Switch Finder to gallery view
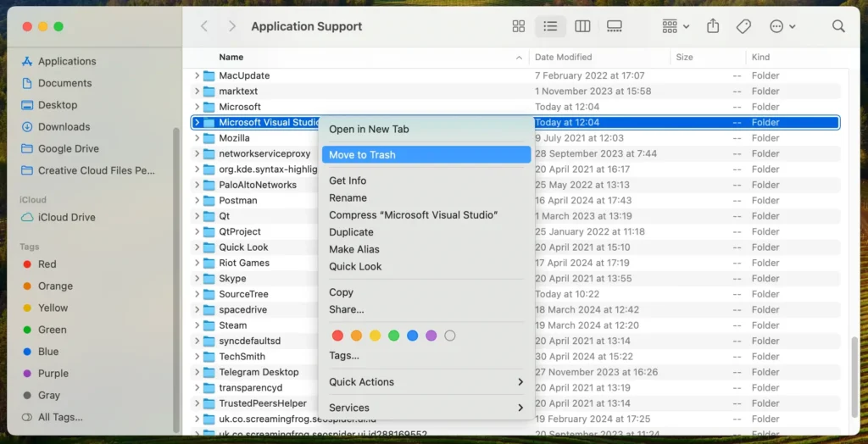Image resolution: width=868 pixels, height=444 pixels. pos(615,26)
